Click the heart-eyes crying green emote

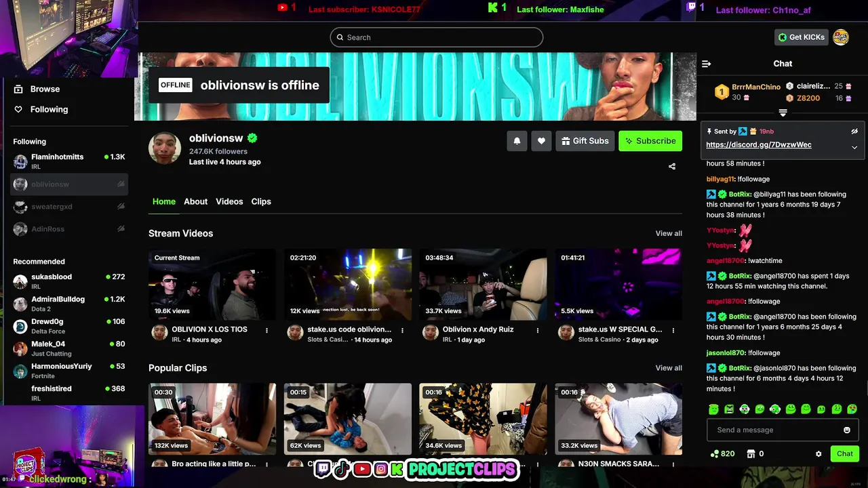click(x=852, y=409)
